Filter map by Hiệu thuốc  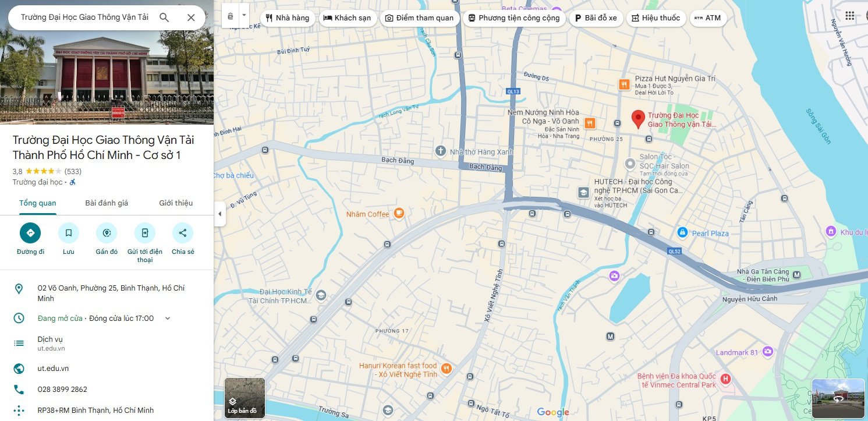(x=656, y=18)
